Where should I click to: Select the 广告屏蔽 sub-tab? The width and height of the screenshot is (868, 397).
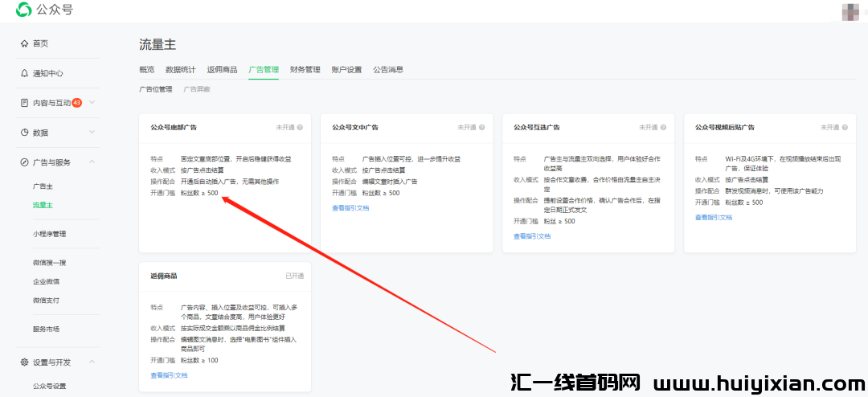click(x=196, y=89)
